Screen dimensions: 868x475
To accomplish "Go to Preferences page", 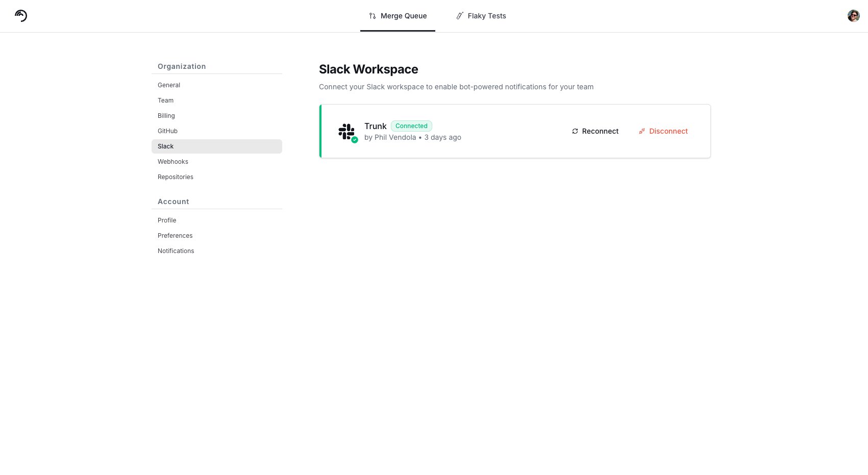I will (x=217, y=236).
